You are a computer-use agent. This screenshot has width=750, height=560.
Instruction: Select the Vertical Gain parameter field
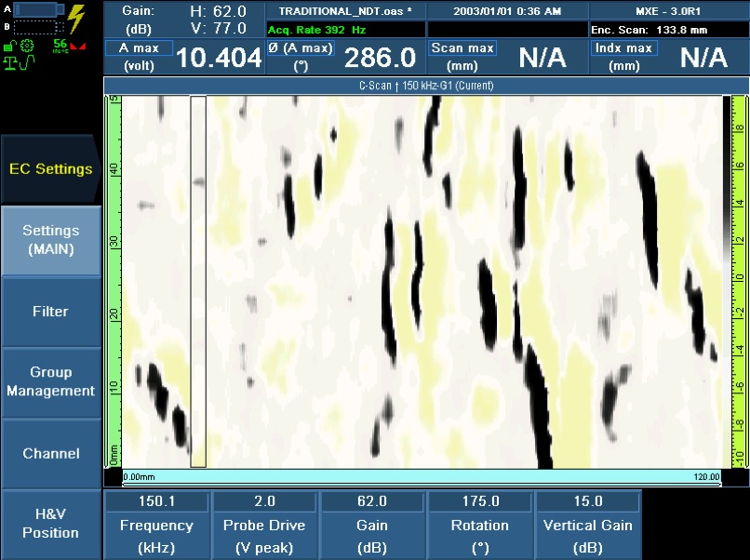588,525
